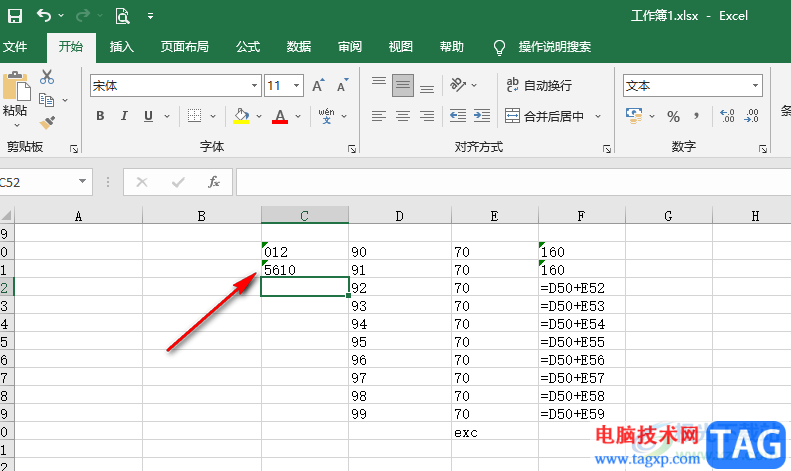Click the phonetic guide wén icon
791x471 pixels.
326,116
